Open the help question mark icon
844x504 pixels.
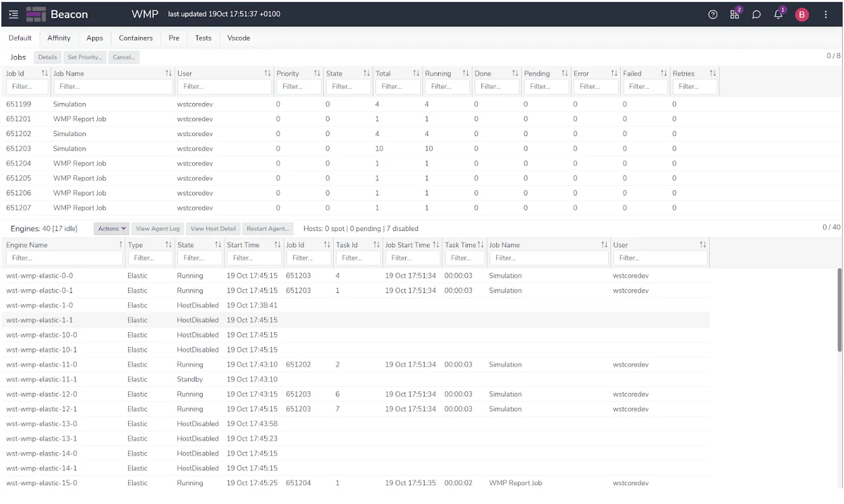tap(713, 15)
